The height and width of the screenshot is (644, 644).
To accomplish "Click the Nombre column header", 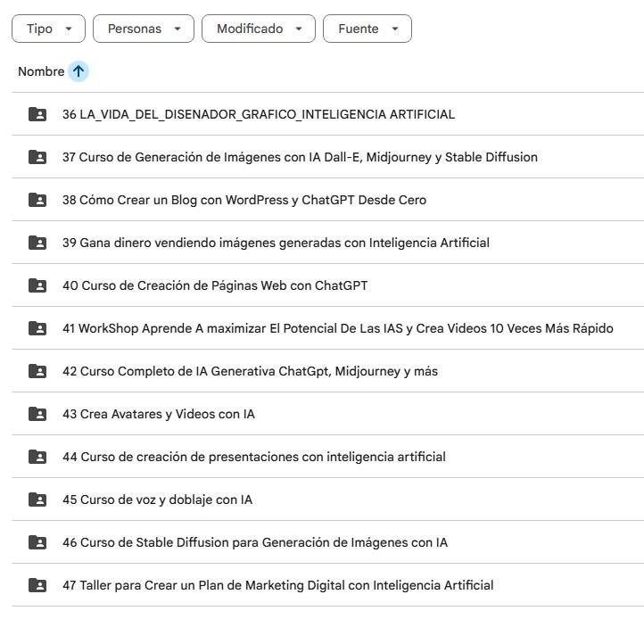I will pos(41,71).
